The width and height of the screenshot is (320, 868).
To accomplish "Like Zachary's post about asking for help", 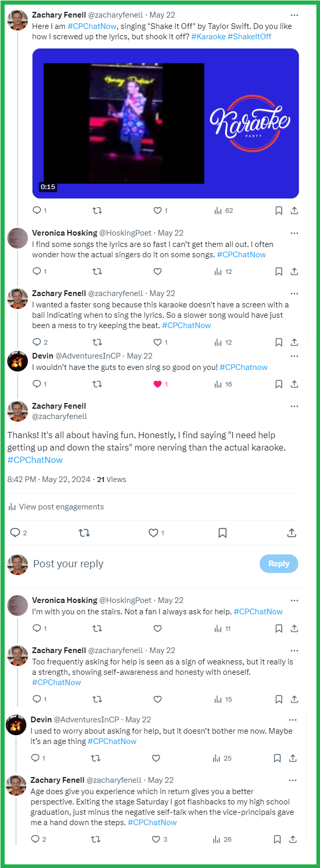I will [158, 699].
